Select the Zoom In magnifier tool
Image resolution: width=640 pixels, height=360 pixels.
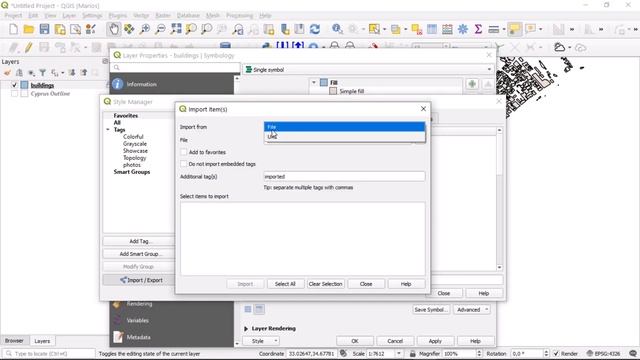[x=145, y=29]
